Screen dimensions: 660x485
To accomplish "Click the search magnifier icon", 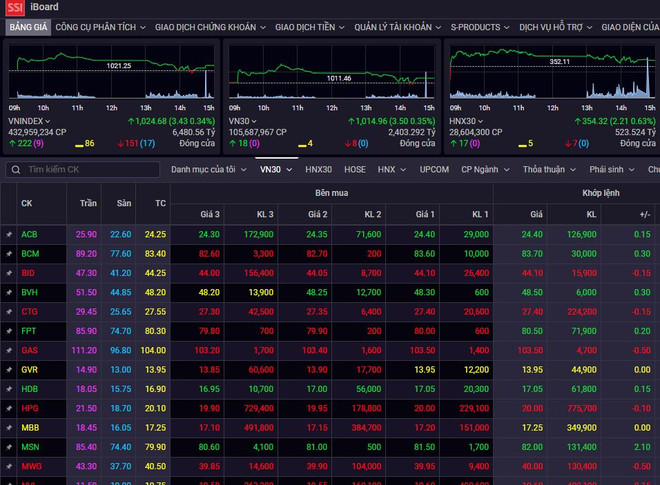I will point(15,170).
